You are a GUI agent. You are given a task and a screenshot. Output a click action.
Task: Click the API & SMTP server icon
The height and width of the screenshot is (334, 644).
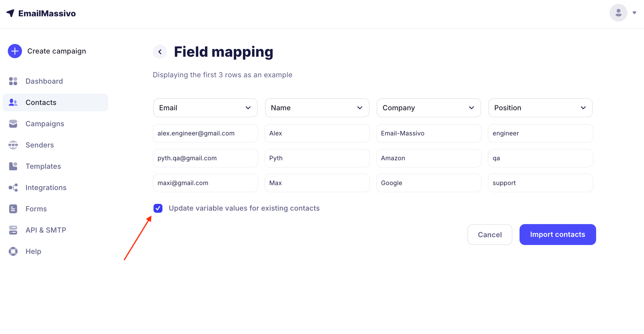[x=13, y=230]
